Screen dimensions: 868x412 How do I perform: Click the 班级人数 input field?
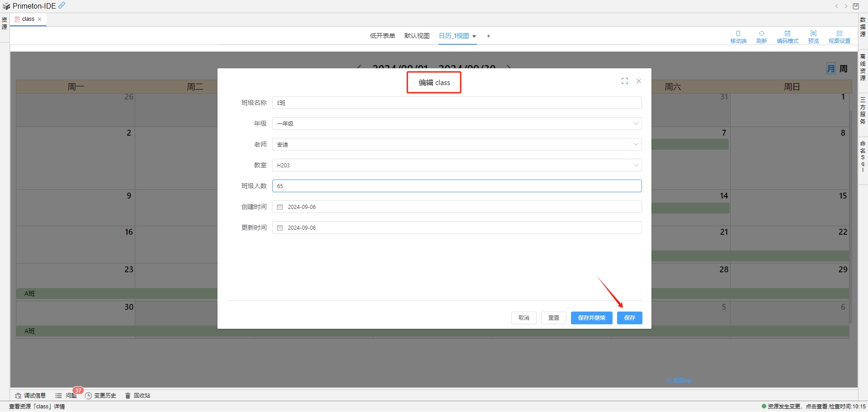[457, 186]
